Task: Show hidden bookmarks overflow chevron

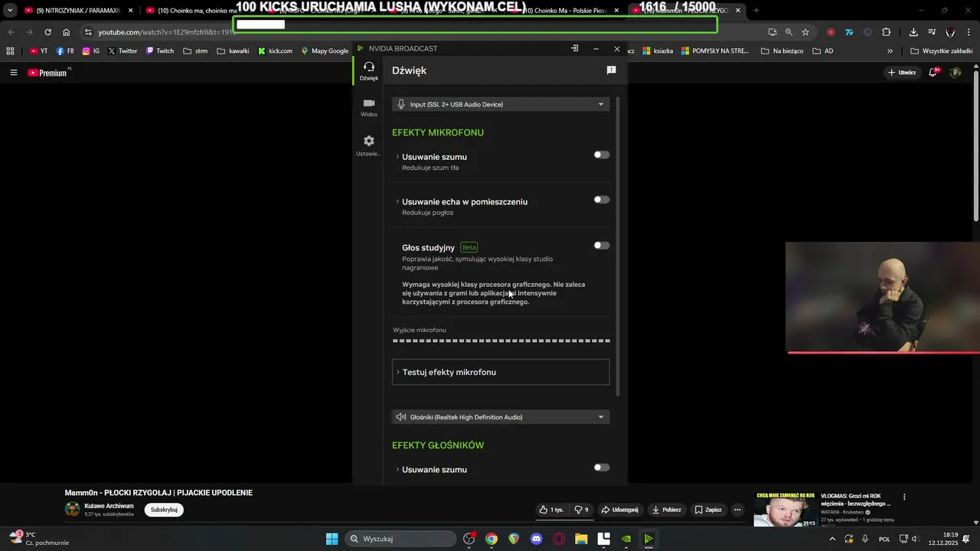Action: 890,51
